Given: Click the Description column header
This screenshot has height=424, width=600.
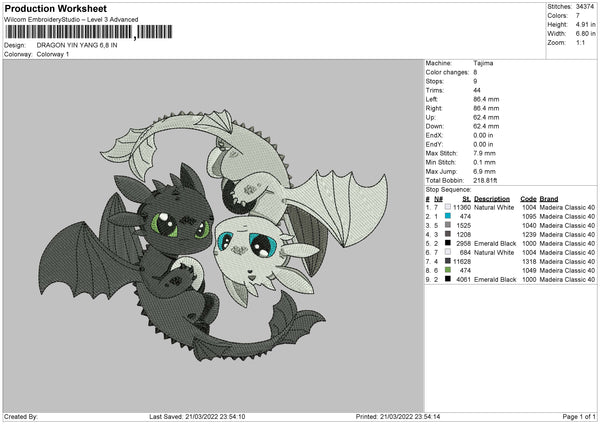Looking at the screenshot, I should (492, 199).
